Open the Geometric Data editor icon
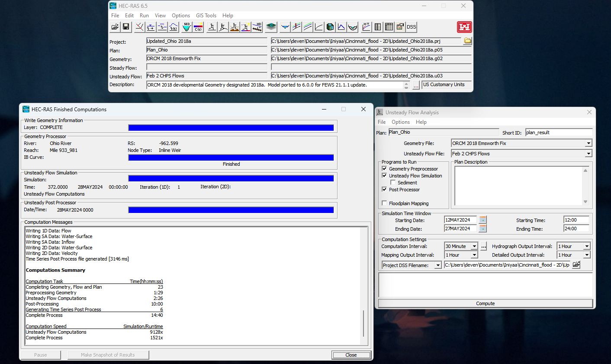The image size is (611, 364). click(x=139, y=27)
